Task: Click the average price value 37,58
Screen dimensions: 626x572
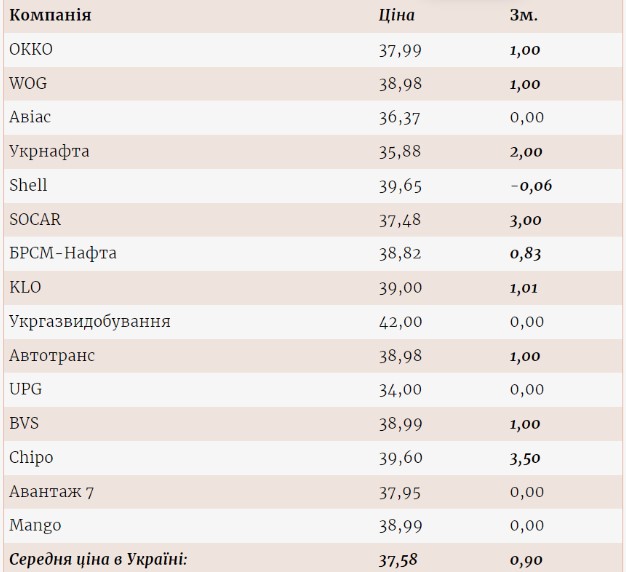Action: pyautogui.click(x=400, y=559)
